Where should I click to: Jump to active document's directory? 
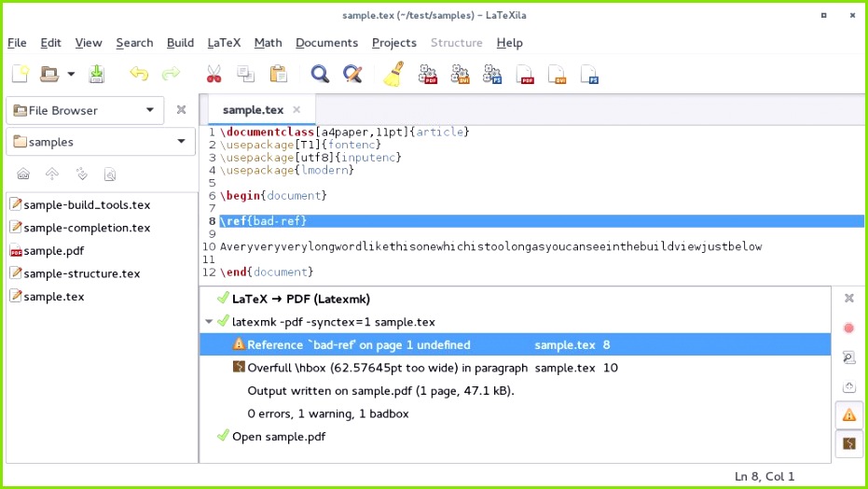(x=81, y=174)
